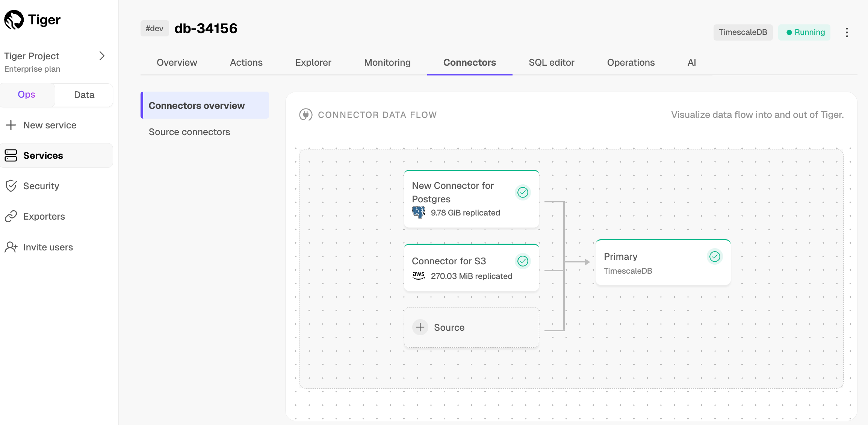Open the Source connectors section

pos(189,132)
